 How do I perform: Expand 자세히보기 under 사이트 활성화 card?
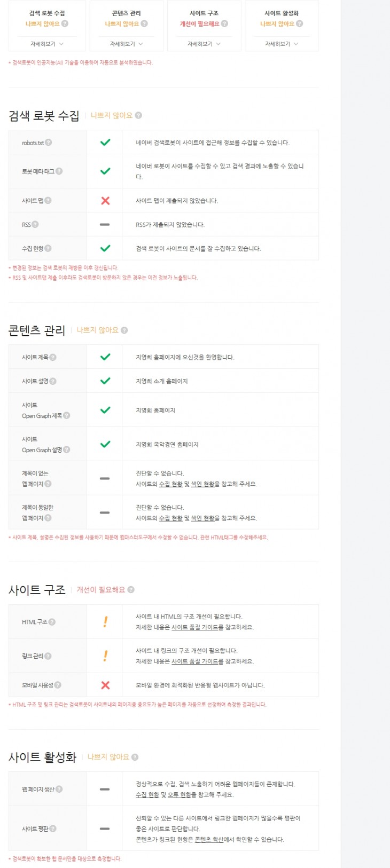(282, 44)
